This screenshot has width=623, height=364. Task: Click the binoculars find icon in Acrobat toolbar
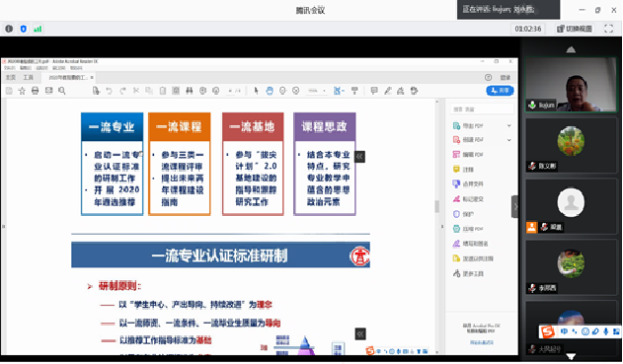pyautogui.click(x=190, y=91)
